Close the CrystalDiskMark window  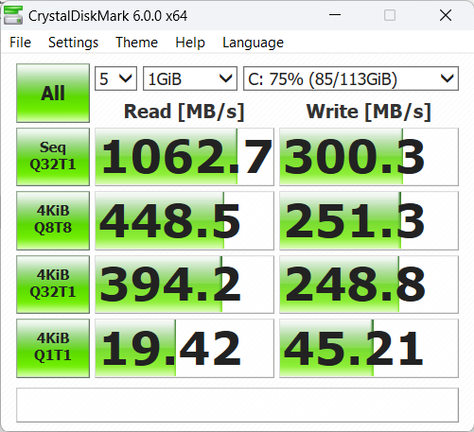[446, 15]
